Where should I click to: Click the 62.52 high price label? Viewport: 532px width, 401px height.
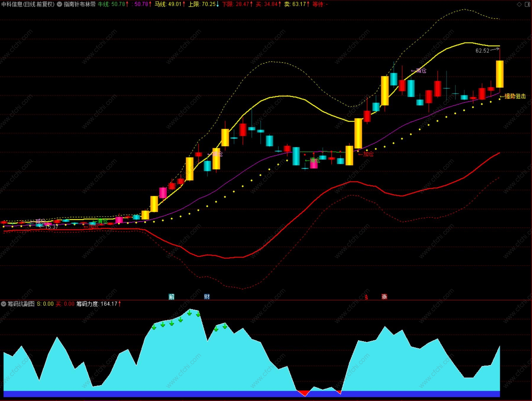[482, 51]
